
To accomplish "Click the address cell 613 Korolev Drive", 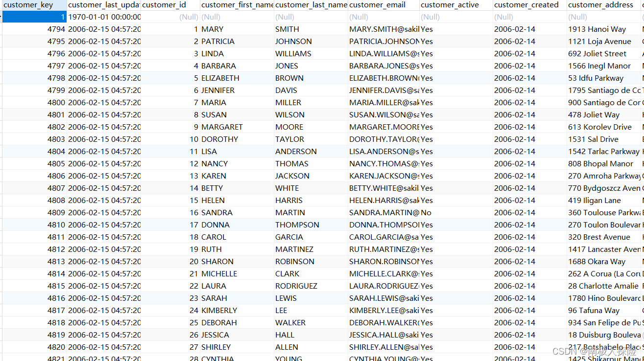I will tap(604, 127).
